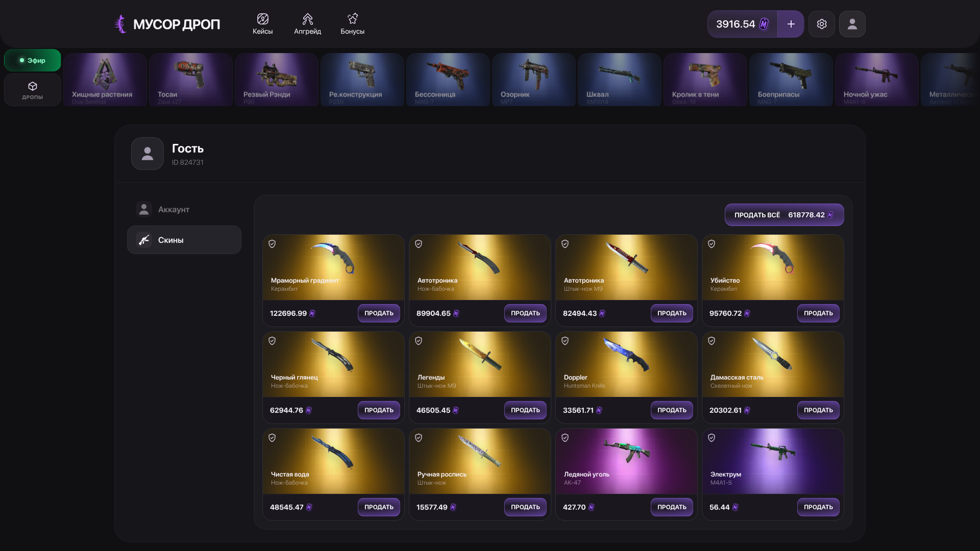The width and height of the screenshot is (980, 551).
Task: Open the Аккаунт tab
Action: (184, 209)
